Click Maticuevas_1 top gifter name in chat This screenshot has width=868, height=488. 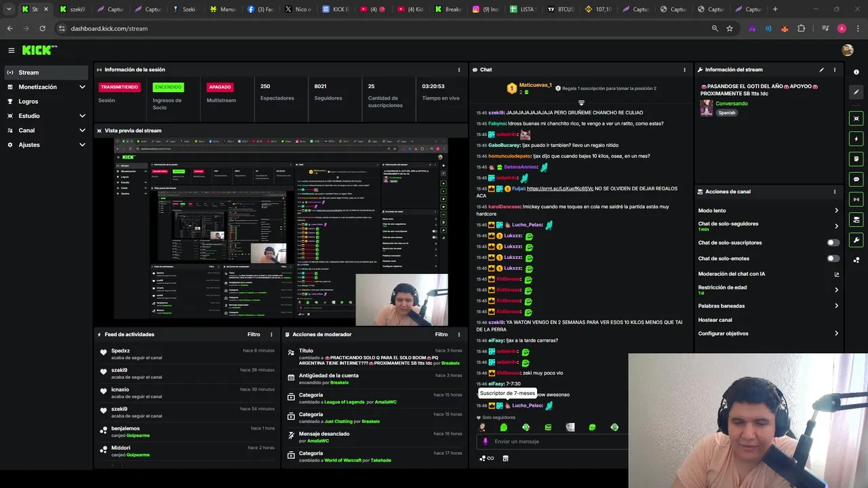535,85
